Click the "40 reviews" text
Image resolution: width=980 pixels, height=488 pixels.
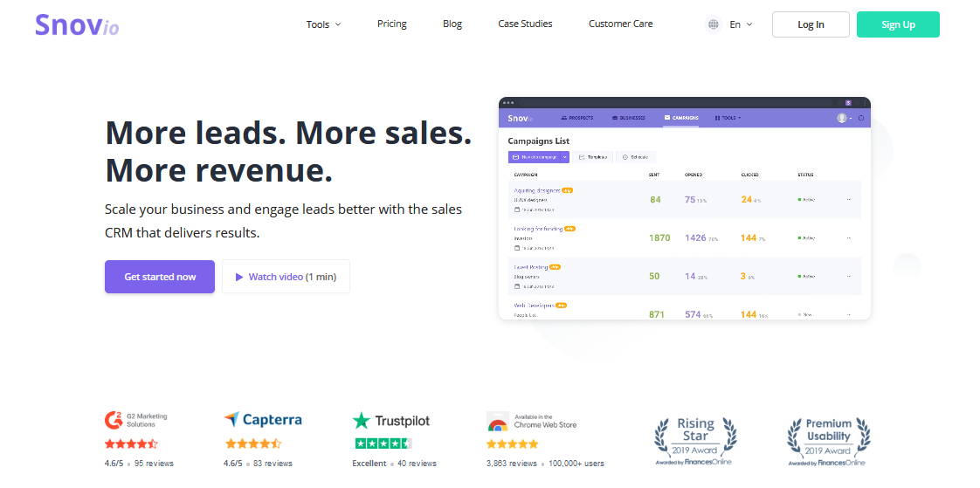417,464
